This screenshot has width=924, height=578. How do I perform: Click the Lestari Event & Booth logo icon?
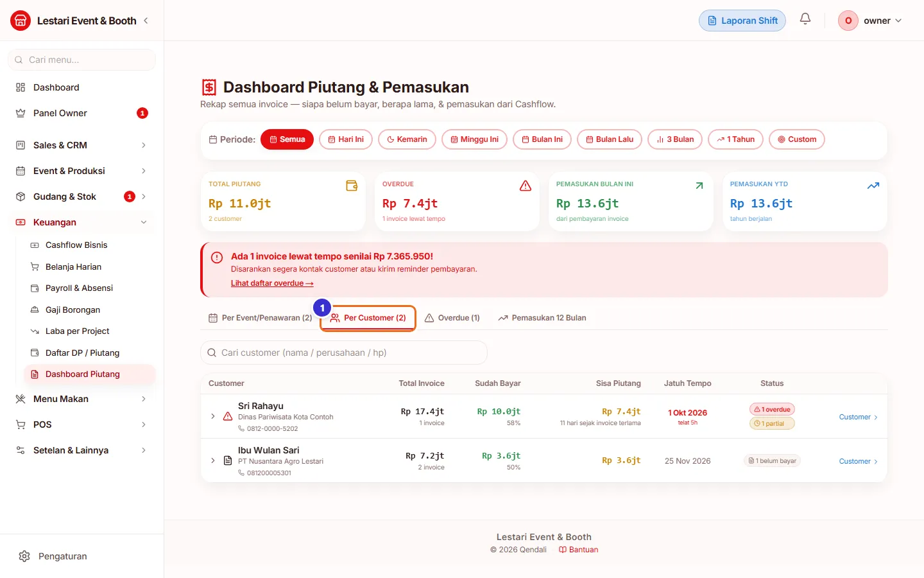(21, 21)
